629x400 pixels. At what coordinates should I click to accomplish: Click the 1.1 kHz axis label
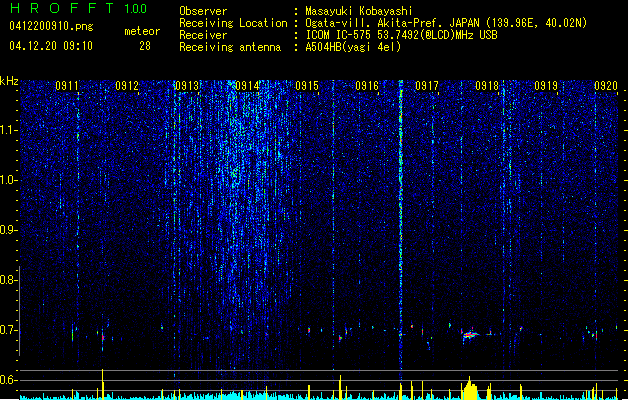[8, 130]
